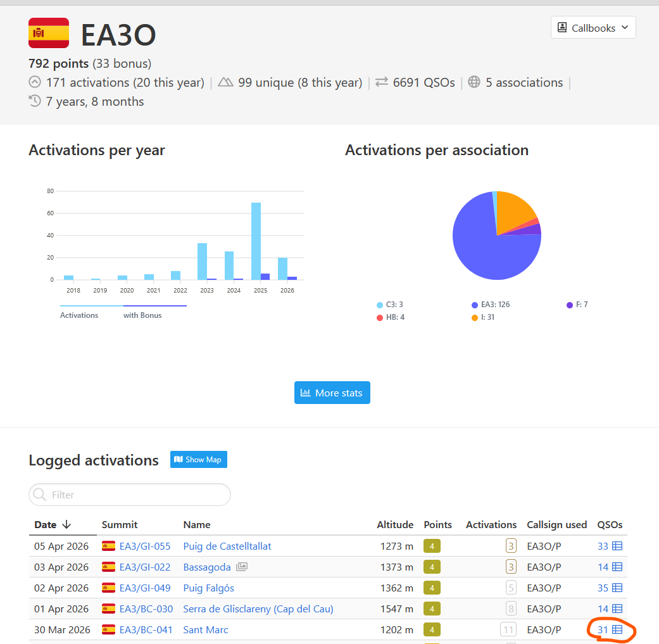
Task: Open QSO log icon for Sant Marc
Action: click(x=617, y=629)
